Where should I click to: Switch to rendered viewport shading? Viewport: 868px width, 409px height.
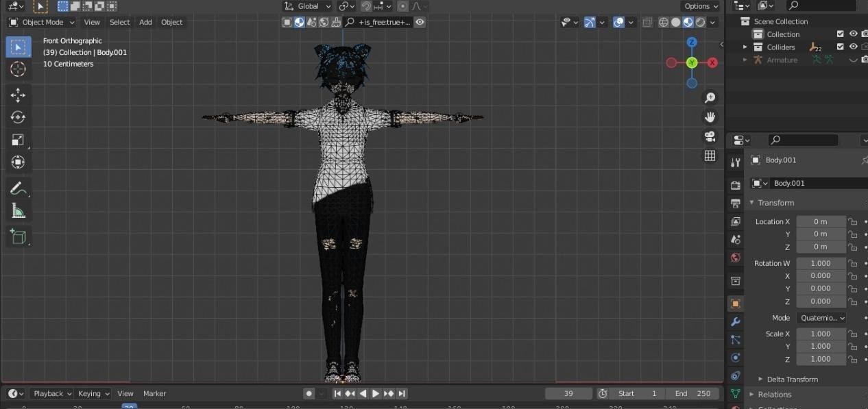[x=700, y=22]
